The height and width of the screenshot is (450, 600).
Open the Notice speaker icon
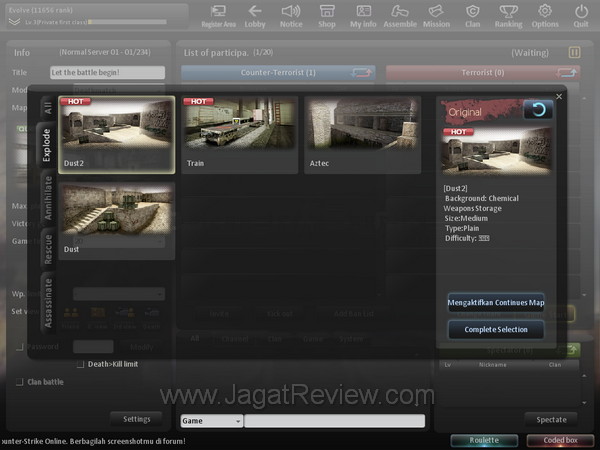(291, 16)
